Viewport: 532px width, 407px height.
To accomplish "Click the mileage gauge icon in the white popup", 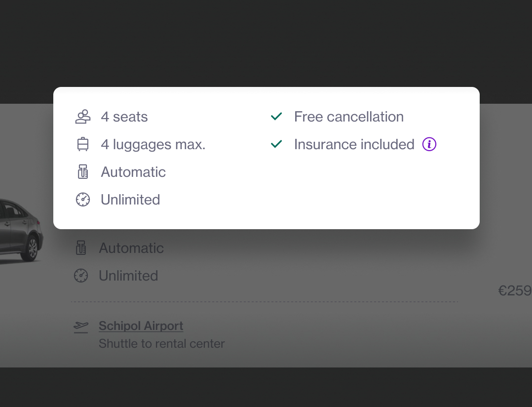I will (83, 200).
